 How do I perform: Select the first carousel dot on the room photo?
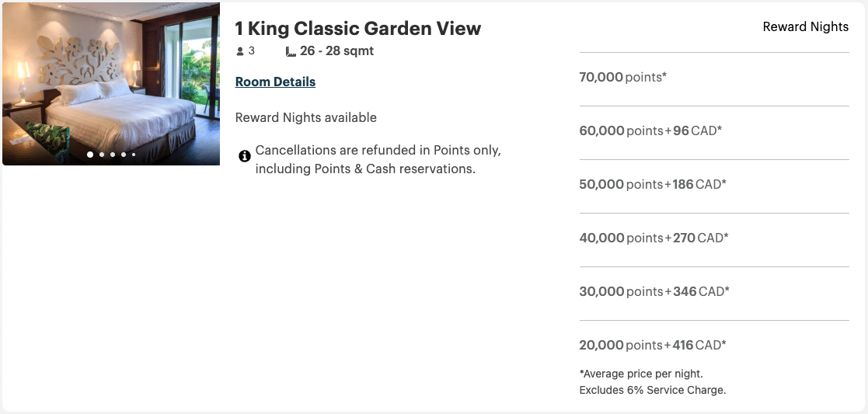[90, 155]
